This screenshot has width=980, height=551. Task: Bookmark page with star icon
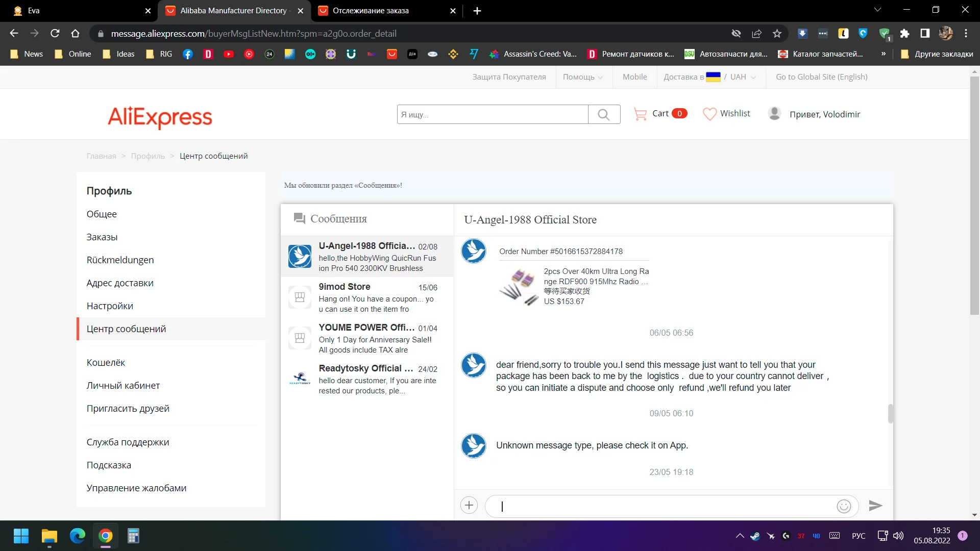[x=777, y=34]
